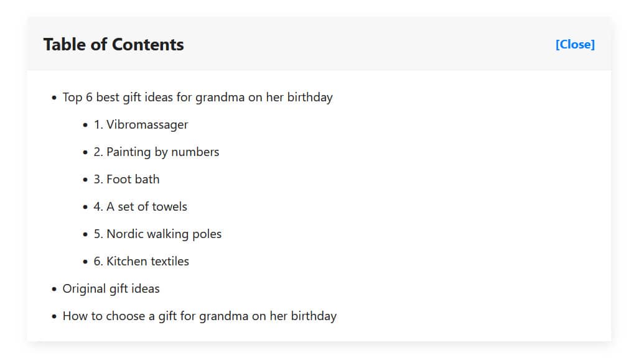
Task: Jump to Painting by numbers entry
Action: (156, 152)
